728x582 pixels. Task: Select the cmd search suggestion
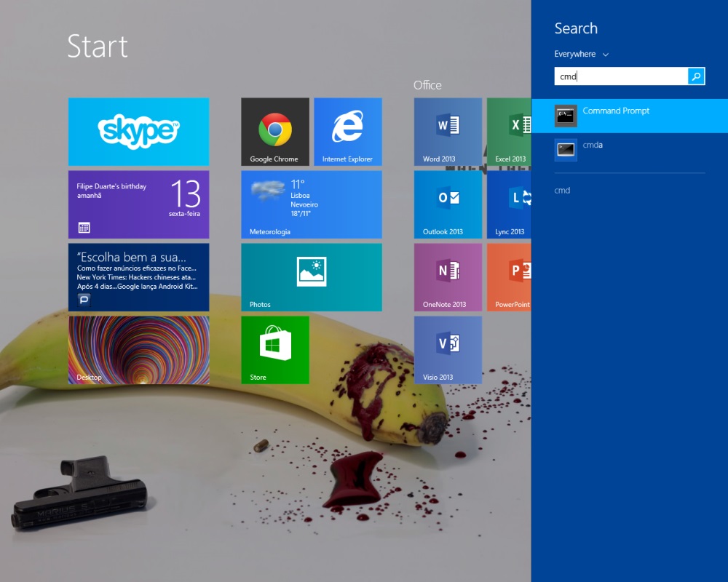pos(562,191)
